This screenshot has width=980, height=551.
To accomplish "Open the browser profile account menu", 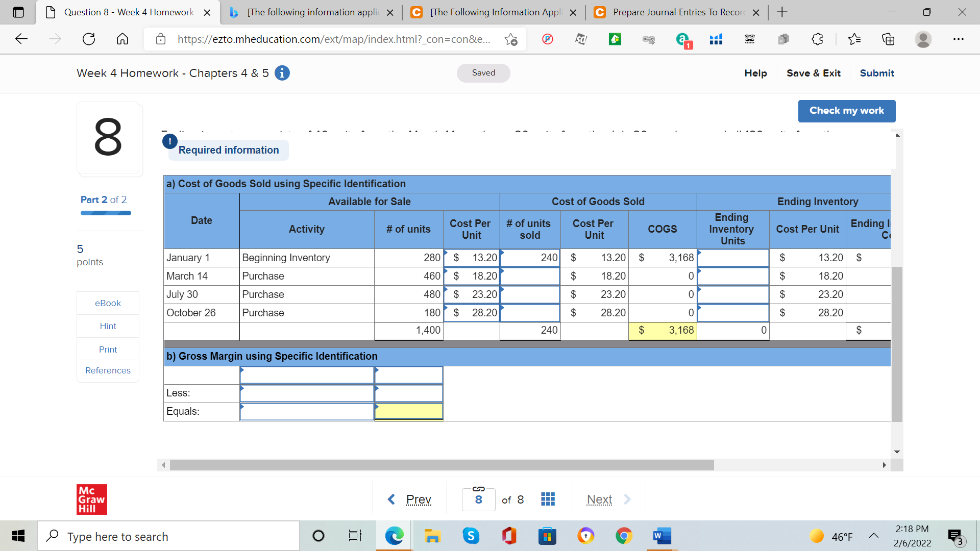I will pyautogui.click(x=924, y=39).
